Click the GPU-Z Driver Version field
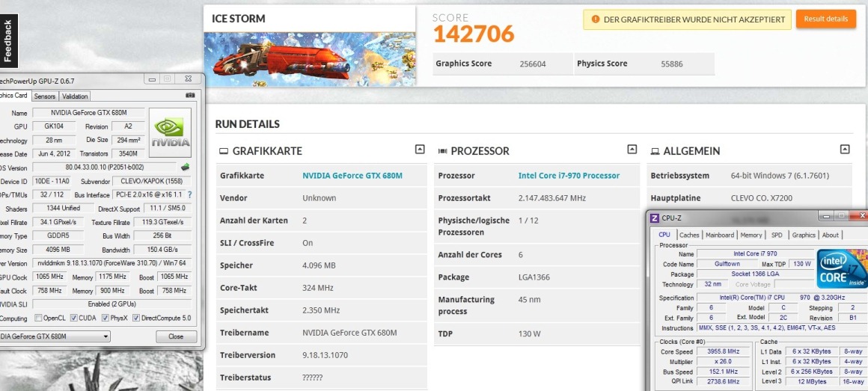Screen dimensions: 868x391 111,263
